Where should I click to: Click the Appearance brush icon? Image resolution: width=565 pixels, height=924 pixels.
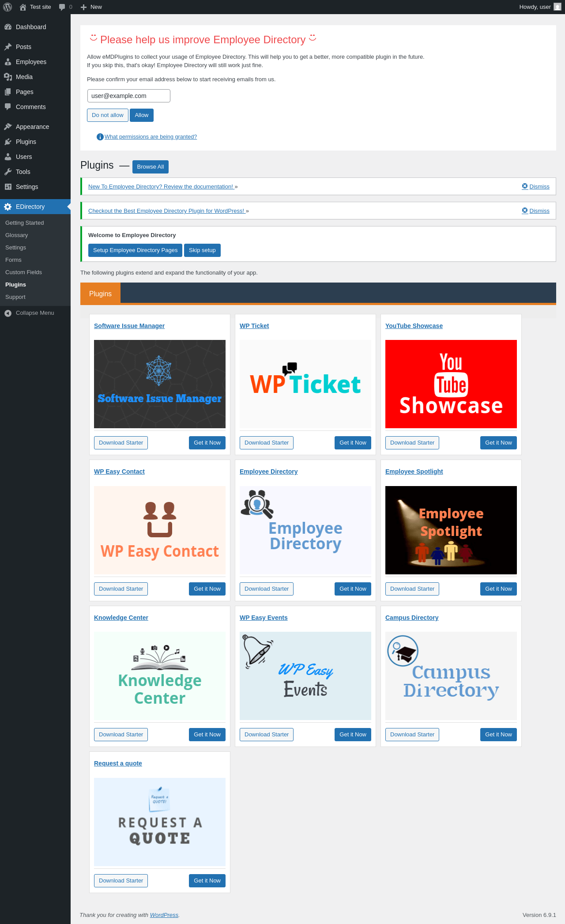click(8, 127)
